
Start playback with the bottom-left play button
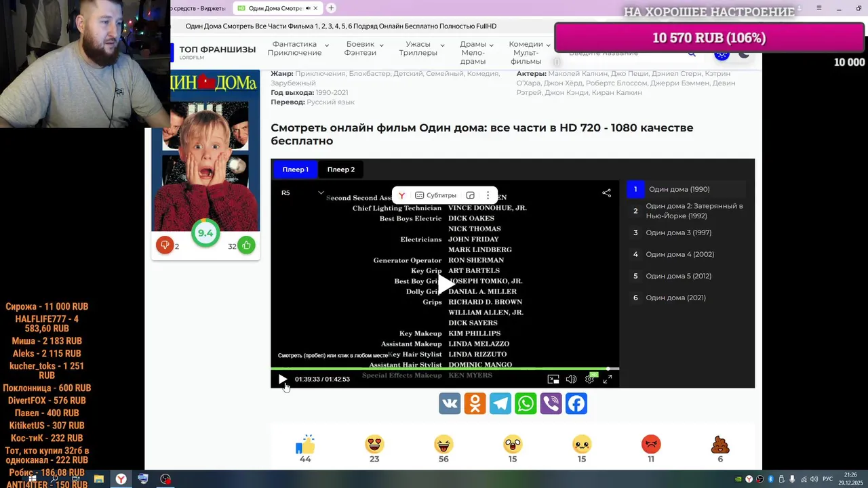click(x=283, y=379)
